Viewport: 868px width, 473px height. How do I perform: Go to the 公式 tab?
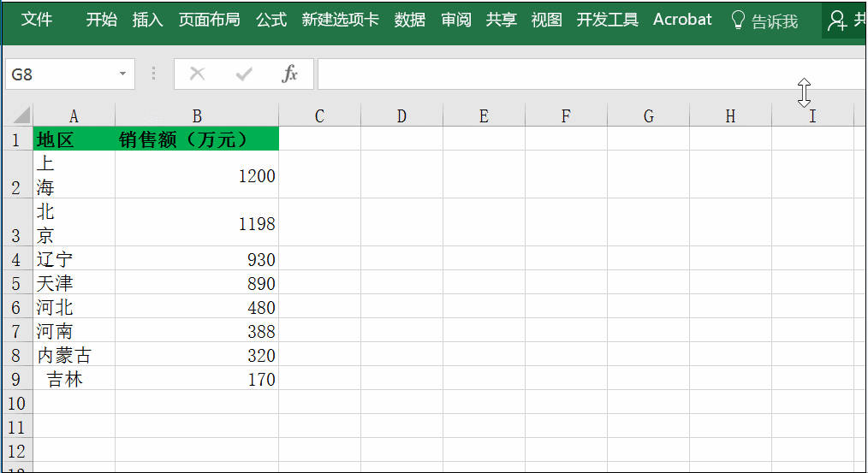[271, 20]
